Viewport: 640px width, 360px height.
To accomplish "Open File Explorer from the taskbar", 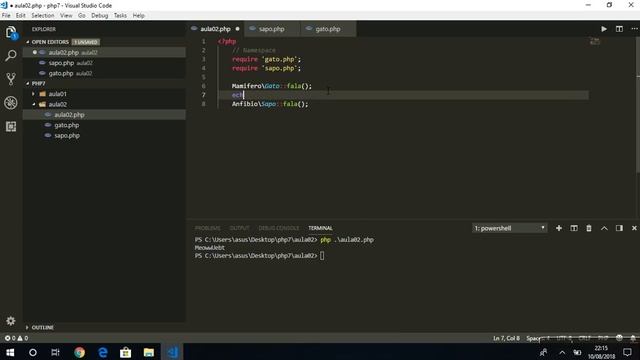I will pos(149,352).
